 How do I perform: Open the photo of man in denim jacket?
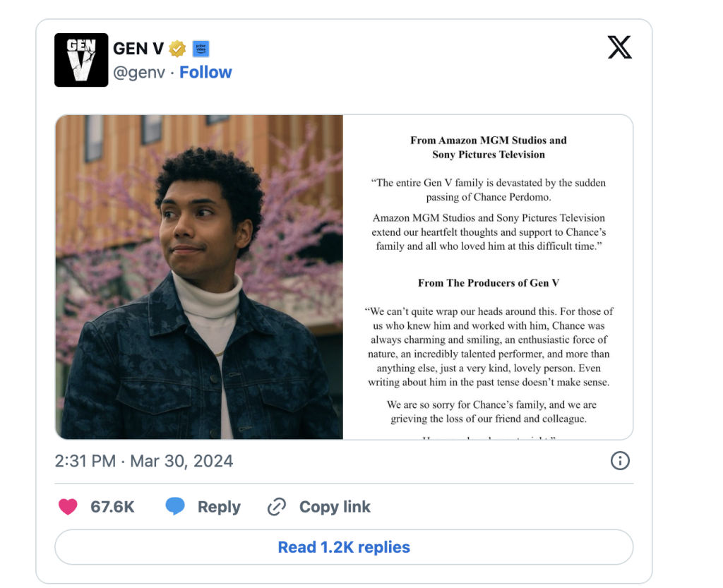coord(199,277)
